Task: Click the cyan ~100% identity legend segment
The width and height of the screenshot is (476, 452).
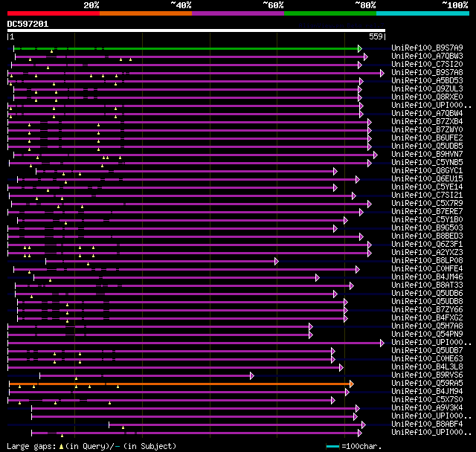Action: click(423, 13)
